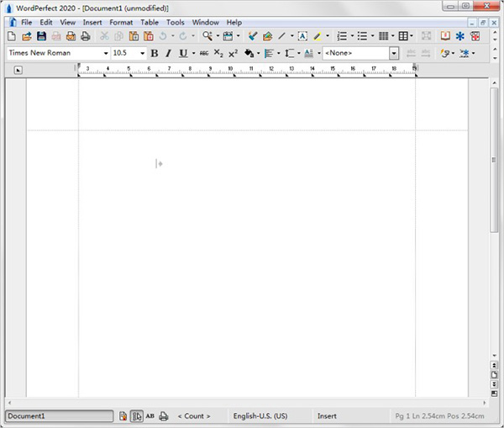Click the printer icon in status bar

[x=164, y=416]
